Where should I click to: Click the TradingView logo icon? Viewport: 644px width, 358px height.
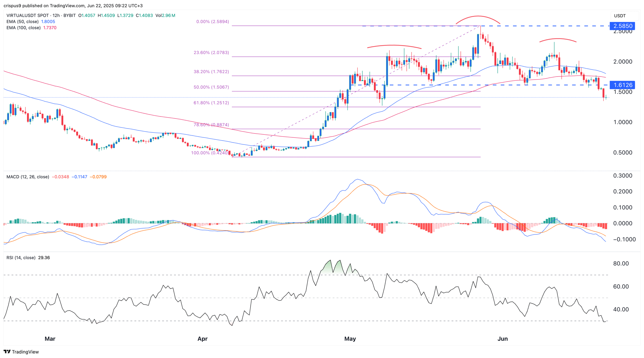point(7,351)
